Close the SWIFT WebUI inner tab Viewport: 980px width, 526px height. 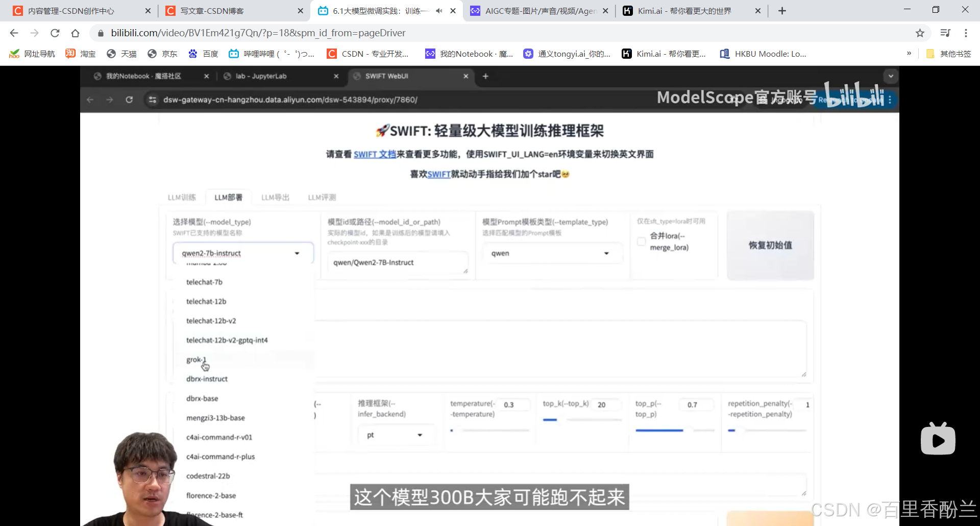(465, 76)
